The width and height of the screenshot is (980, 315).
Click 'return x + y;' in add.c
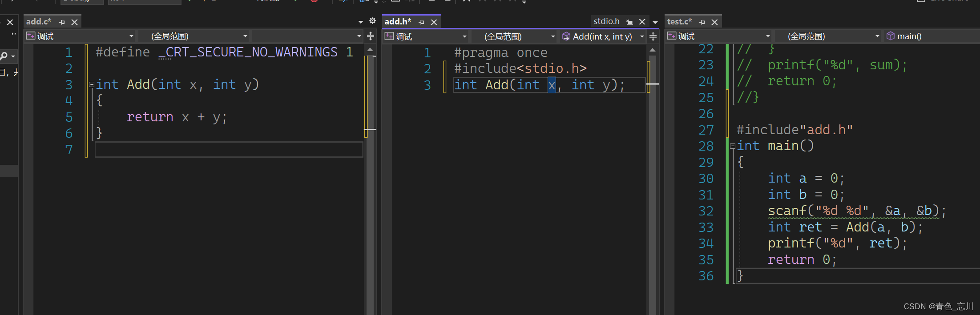pyautogui.click(x=177, y=117)
